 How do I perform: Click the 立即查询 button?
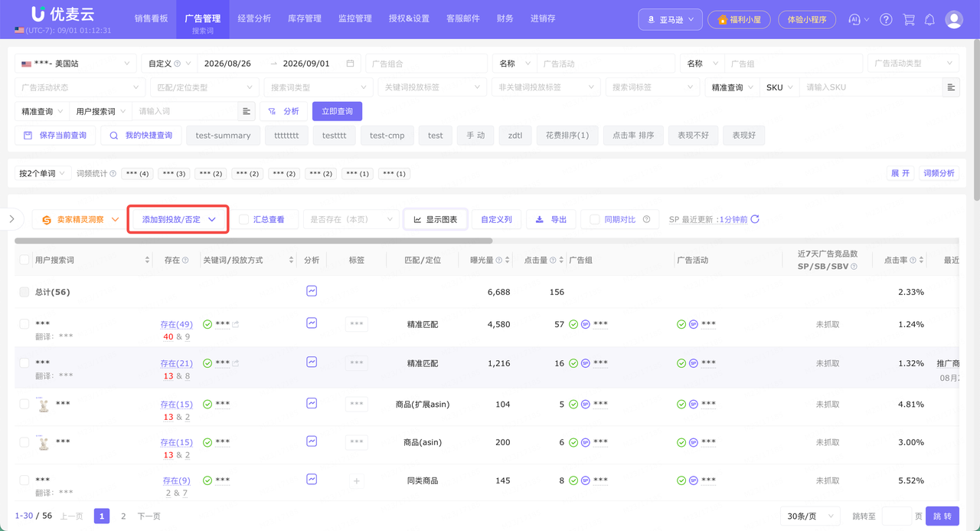(x=337, y=111)
